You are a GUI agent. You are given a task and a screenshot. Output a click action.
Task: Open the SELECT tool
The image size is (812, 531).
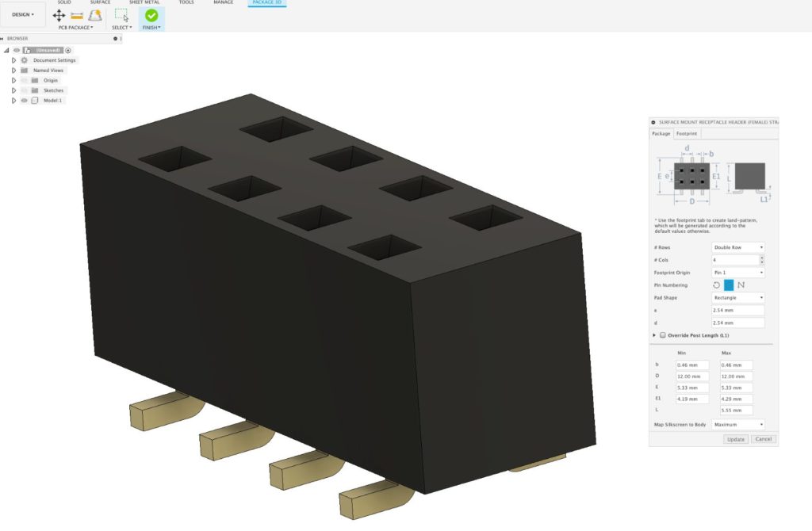(x=121, y=16)
